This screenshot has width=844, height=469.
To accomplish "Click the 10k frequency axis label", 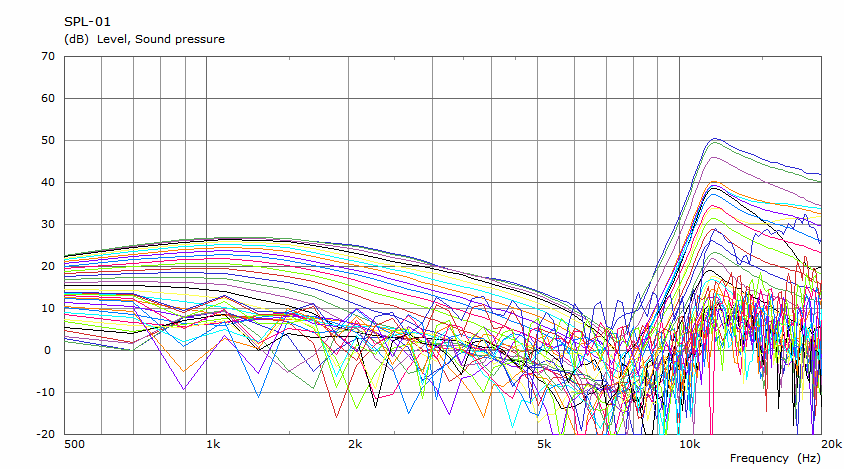I will point(690,444).
